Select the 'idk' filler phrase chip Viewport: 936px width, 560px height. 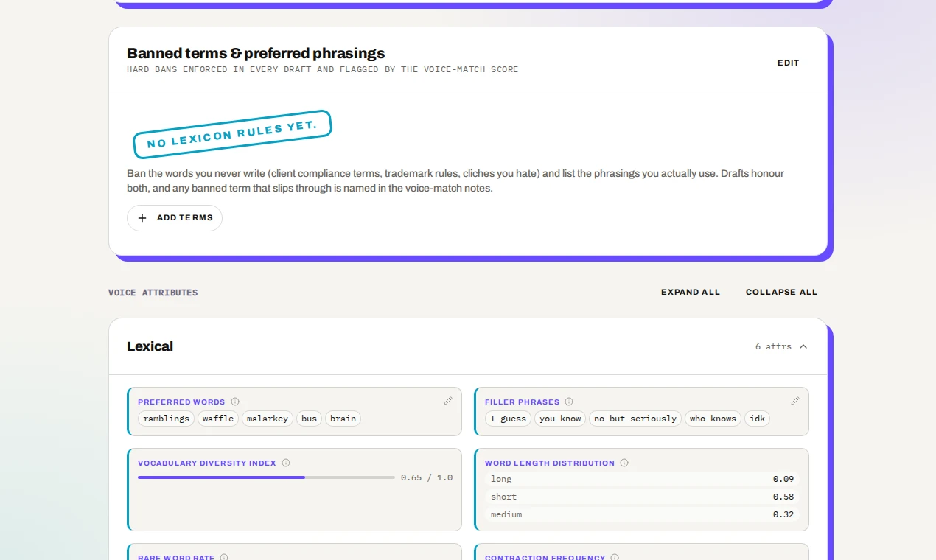point(757,419)
